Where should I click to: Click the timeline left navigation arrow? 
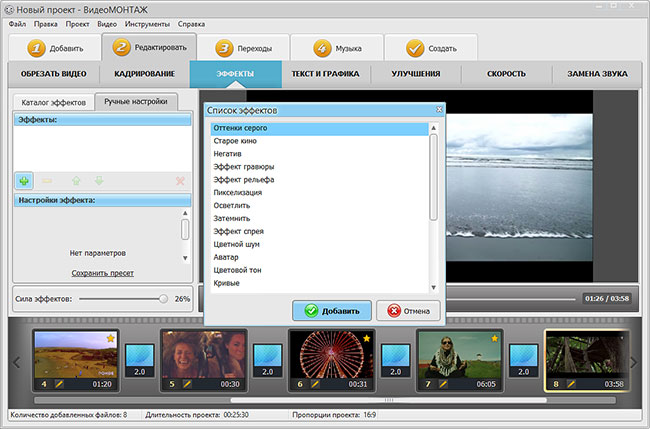(17, 363)
